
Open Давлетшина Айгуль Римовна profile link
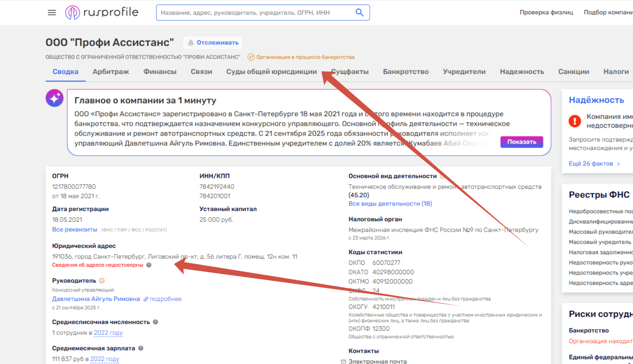click(x=96, y=299)
